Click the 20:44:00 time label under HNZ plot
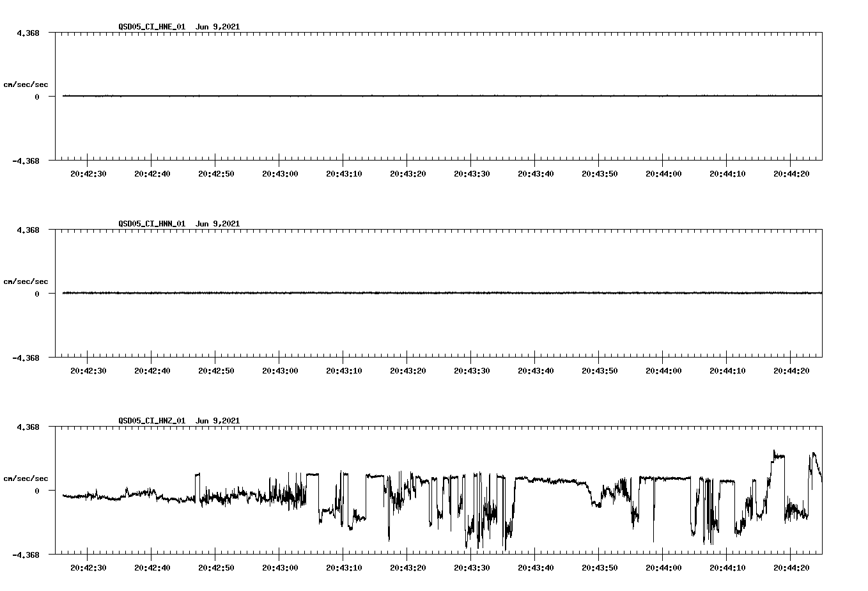 coord(663,568)
